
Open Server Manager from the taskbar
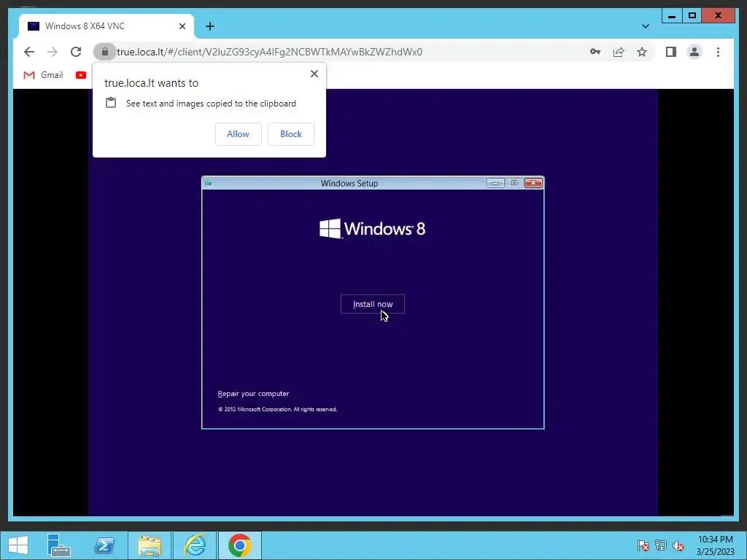(58, 545)
